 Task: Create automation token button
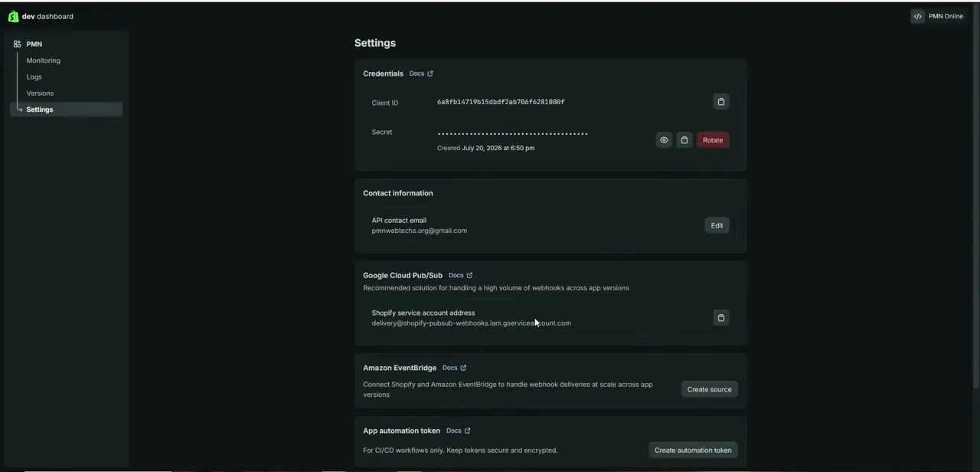pos(693,451)
